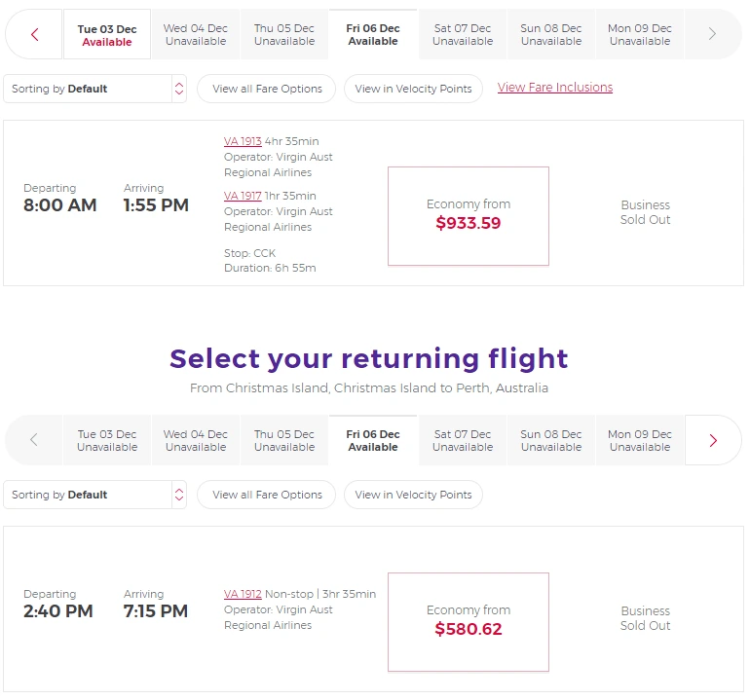Click previous-dates arrow in returning flight carousel

(x=34, y=440)
